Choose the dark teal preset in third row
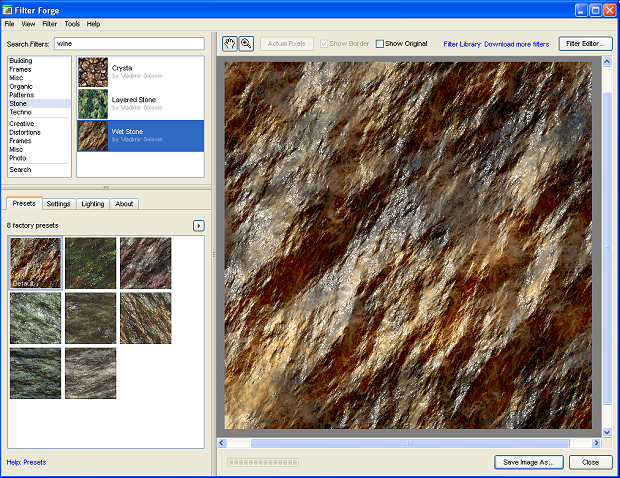 click(36, 373)
